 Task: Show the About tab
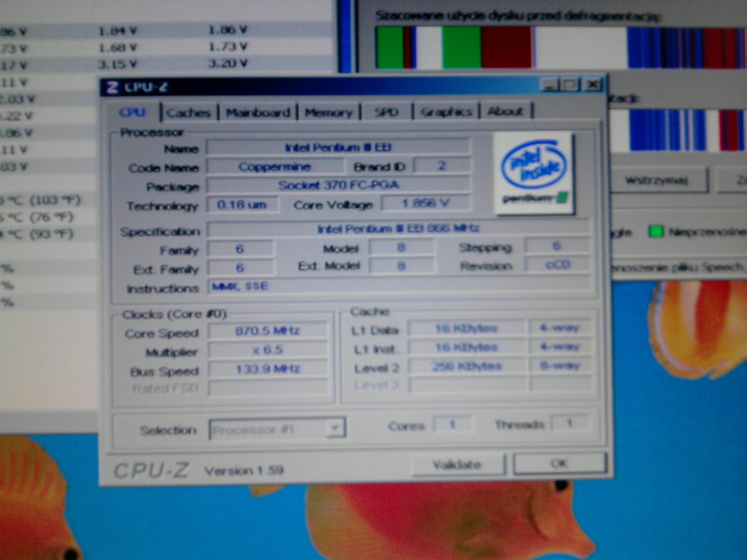tap(505, 111)
